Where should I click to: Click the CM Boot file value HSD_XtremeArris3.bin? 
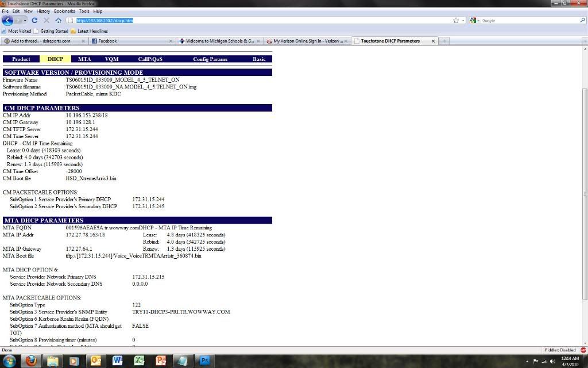91,178
